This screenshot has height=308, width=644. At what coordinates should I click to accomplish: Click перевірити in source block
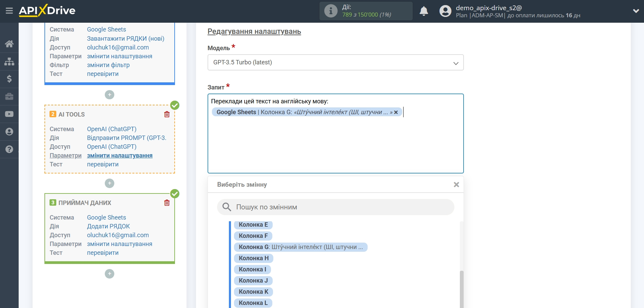103,74
